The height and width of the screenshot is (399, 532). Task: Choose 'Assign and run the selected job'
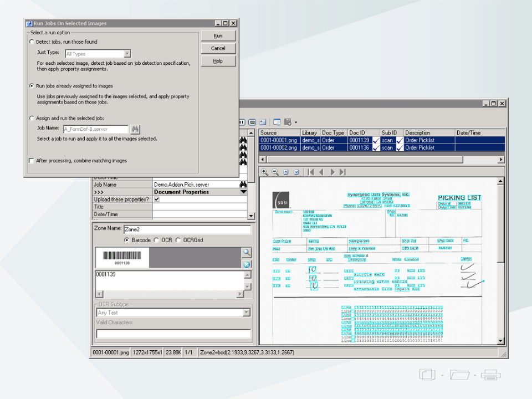[x=32, y=118]
